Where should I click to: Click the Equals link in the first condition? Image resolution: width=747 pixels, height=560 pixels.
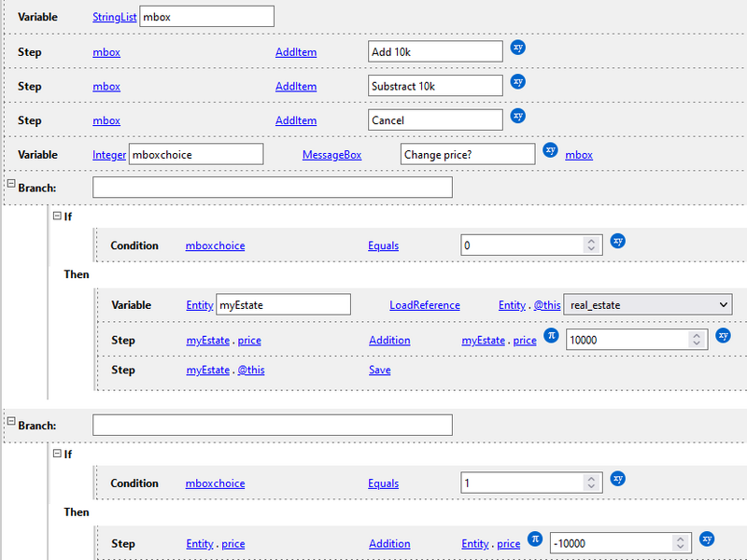tap(383, 245)
